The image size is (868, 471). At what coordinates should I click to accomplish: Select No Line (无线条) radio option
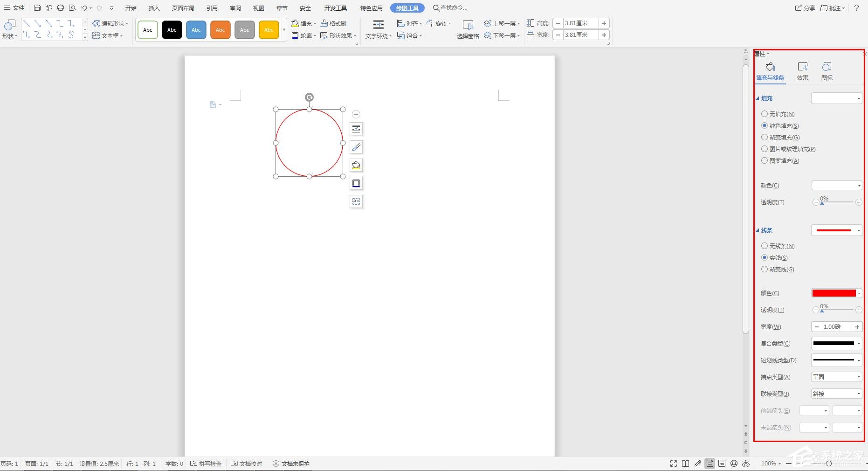(x=765, y=246)
